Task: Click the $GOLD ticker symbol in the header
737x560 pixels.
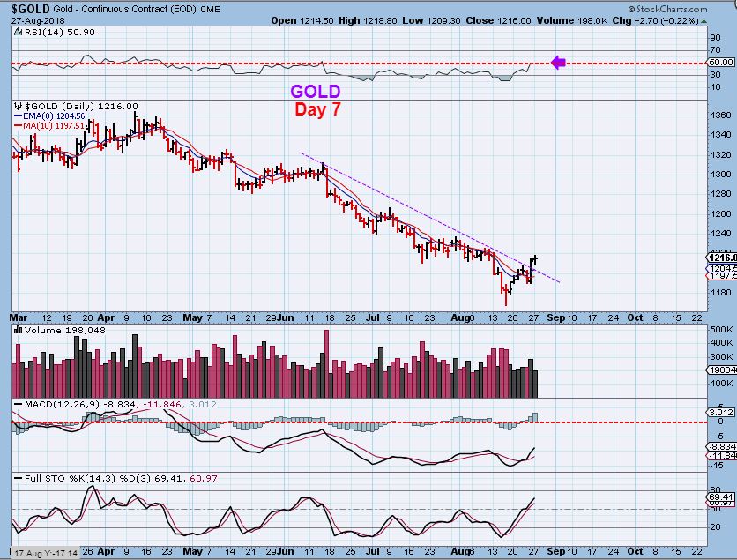Action: click(x=31, y=9)
